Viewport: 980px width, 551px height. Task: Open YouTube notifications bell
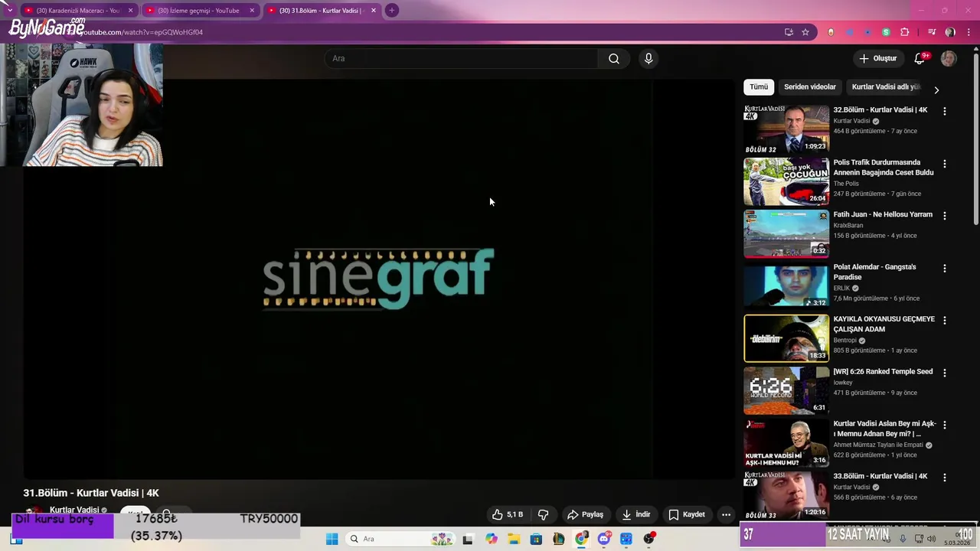(x=920, y=59)
